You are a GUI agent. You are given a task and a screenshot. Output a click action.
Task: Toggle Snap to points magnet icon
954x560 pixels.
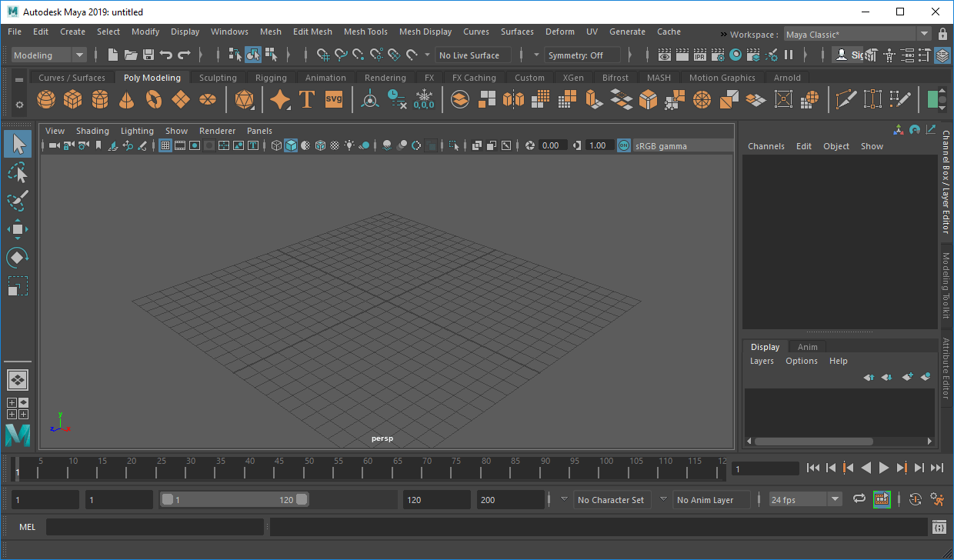[359, 55]
